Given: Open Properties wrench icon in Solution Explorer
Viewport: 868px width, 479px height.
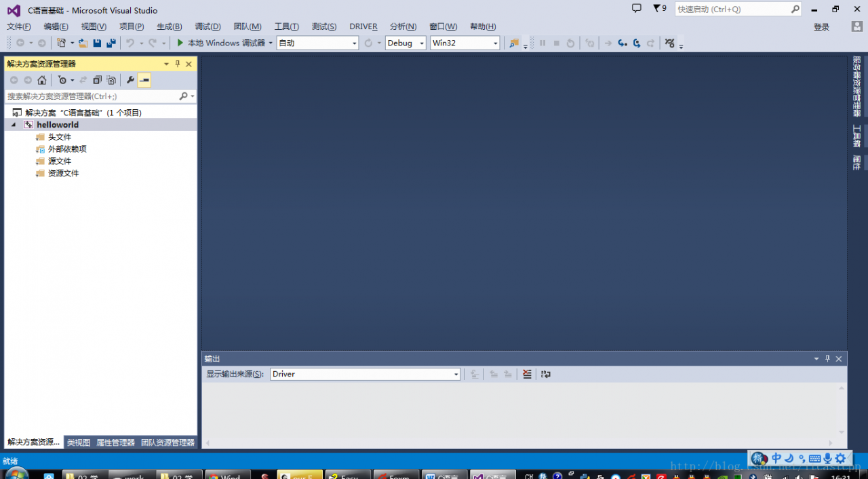Looking at the screenshot, I should [x=130, y=80].
